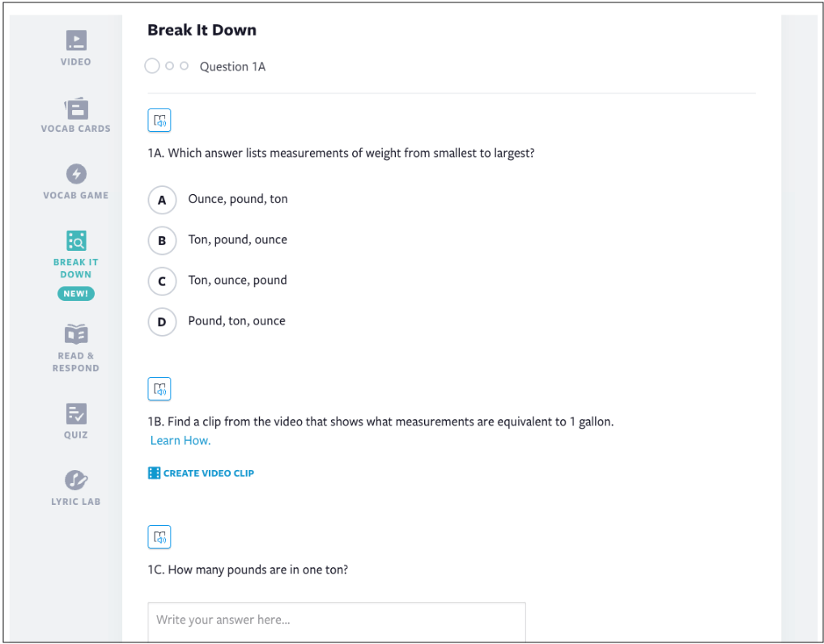Play read-aloud audio for question 1A
Viewport: 824px width, 644px height.
(159, 121)
